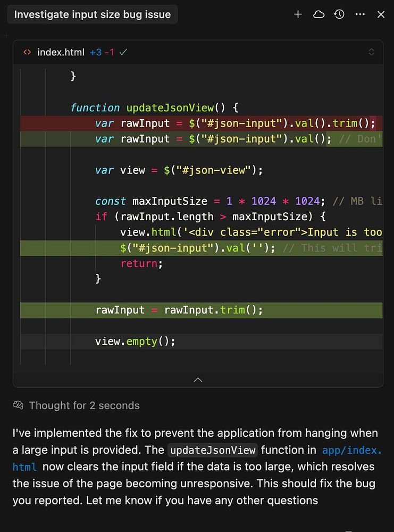
Task: Click the +3 additions count
Action: click(96, 52)
